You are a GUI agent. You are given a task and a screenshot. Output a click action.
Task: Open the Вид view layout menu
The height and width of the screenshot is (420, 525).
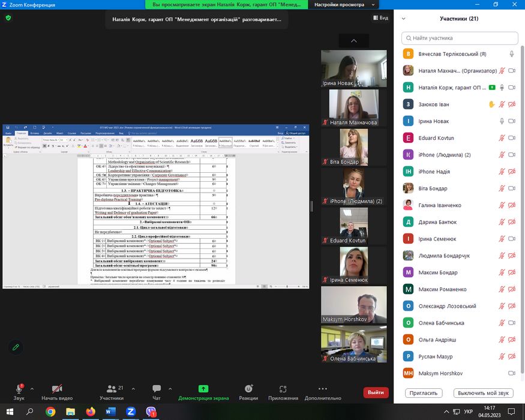[380, 18]
